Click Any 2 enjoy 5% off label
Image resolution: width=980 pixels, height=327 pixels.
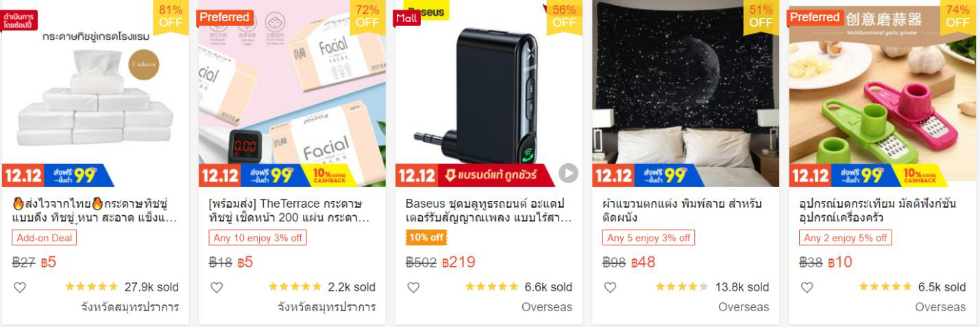[845, 238]
